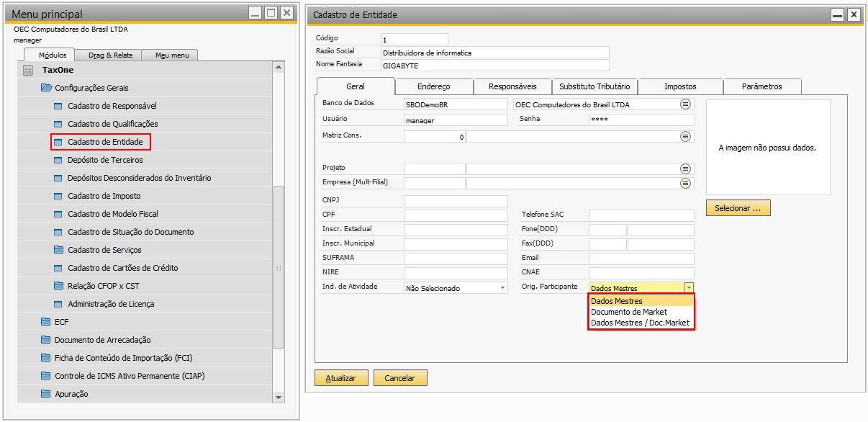868x422 pixels.
Task: Click the SUFRAMA input field
Action: pos(456,259)
